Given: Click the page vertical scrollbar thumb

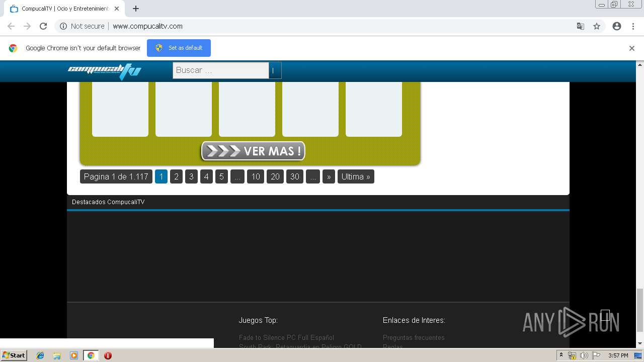Looking at the screenshot, I should [x=640, y=310].
